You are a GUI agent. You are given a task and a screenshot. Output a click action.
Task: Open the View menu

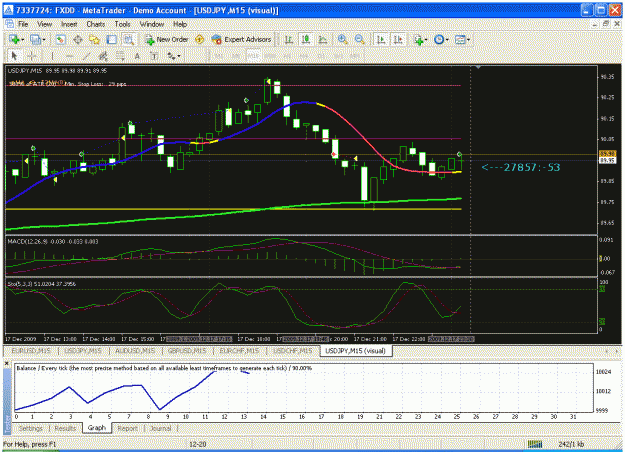pos(45,24)
